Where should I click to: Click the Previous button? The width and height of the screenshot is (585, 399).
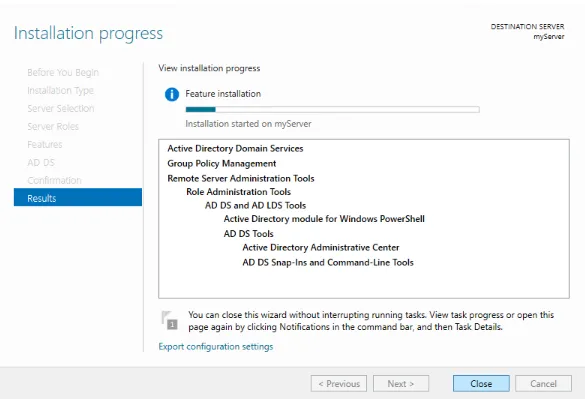339,383
